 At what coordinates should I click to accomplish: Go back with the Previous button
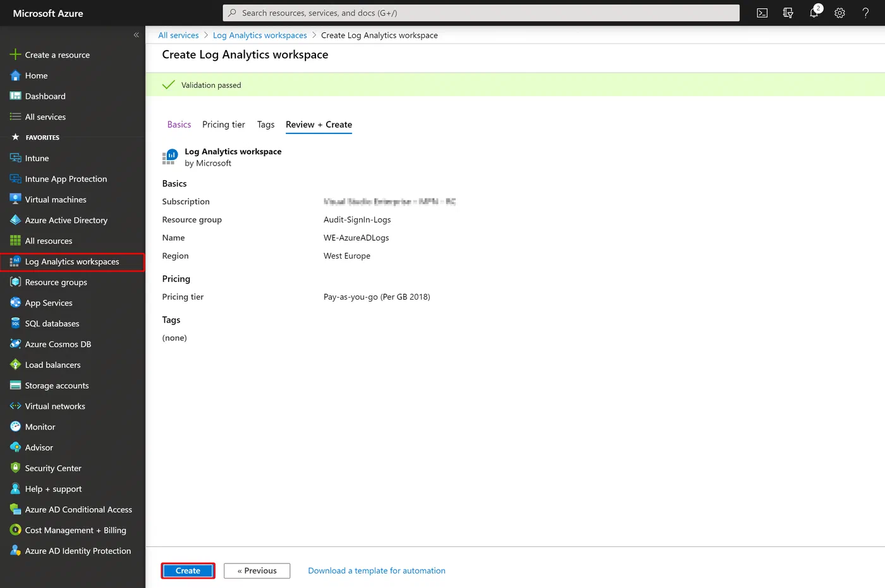point(257,570)
